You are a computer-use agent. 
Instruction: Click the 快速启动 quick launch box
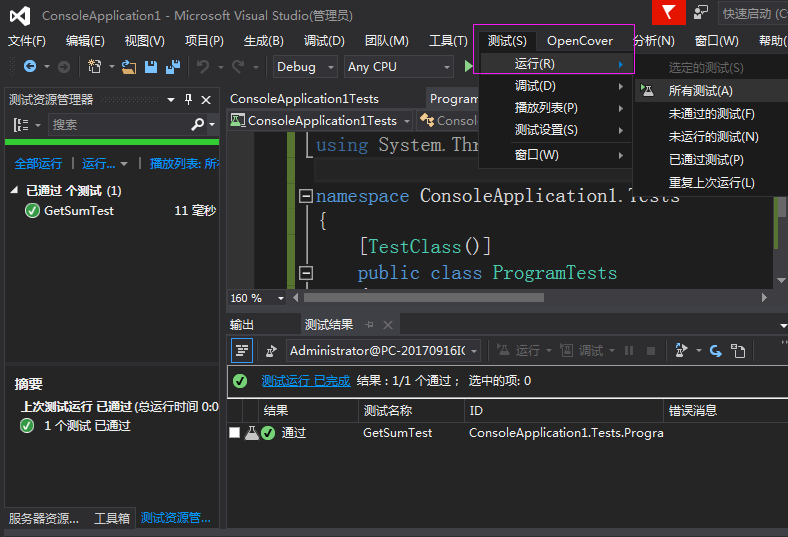click(753, 14)
